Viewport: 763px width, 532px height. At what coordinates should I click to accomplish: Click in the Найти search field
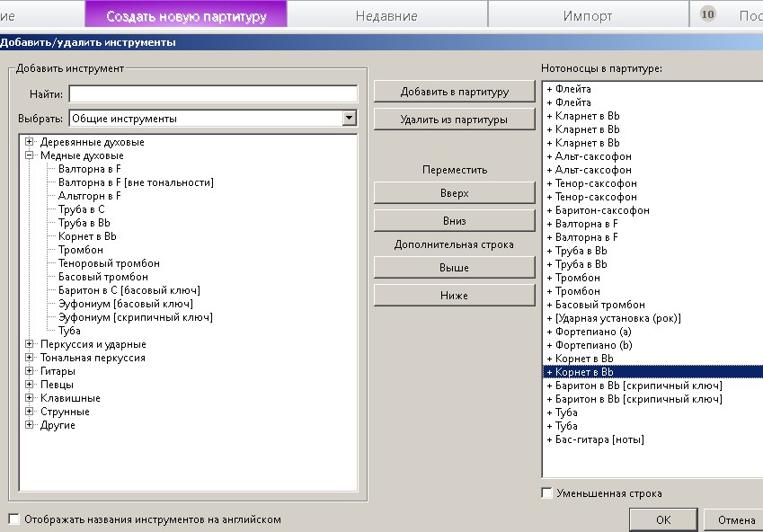[x=213, y=93]
